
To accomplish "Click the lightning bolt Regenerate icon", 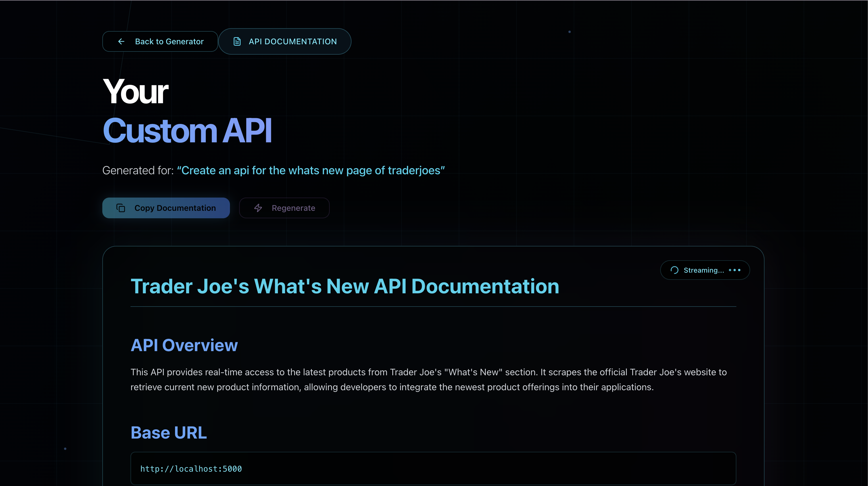I will (258, 208).
